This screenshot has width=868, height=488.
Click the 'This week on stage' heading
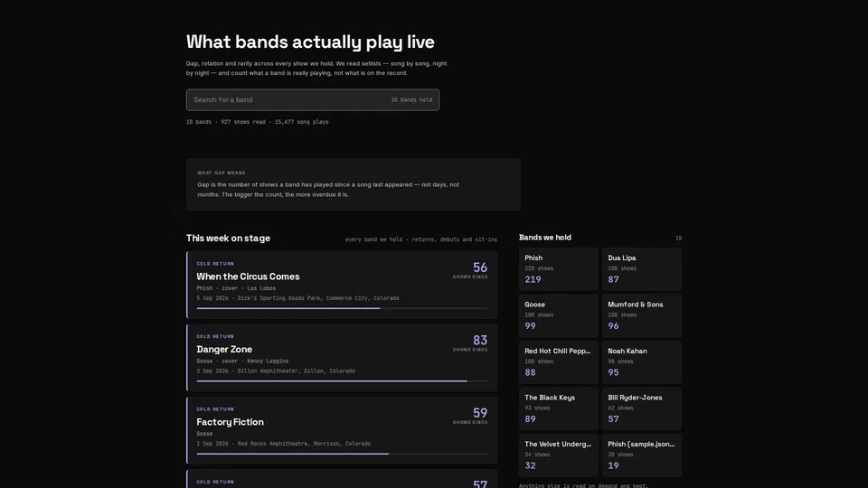click(228, 238)
